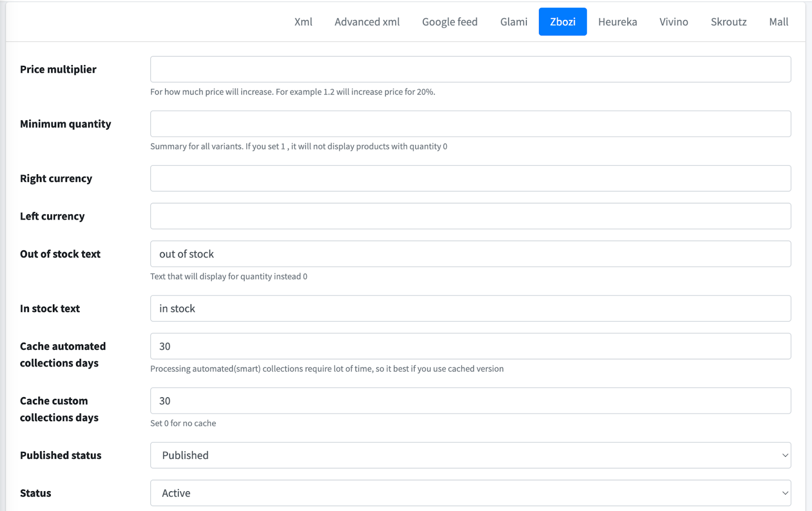The image size is (812, 511).
Task: Click the hint 'Summary for all variants'
Action: click(x=299, y=146)
